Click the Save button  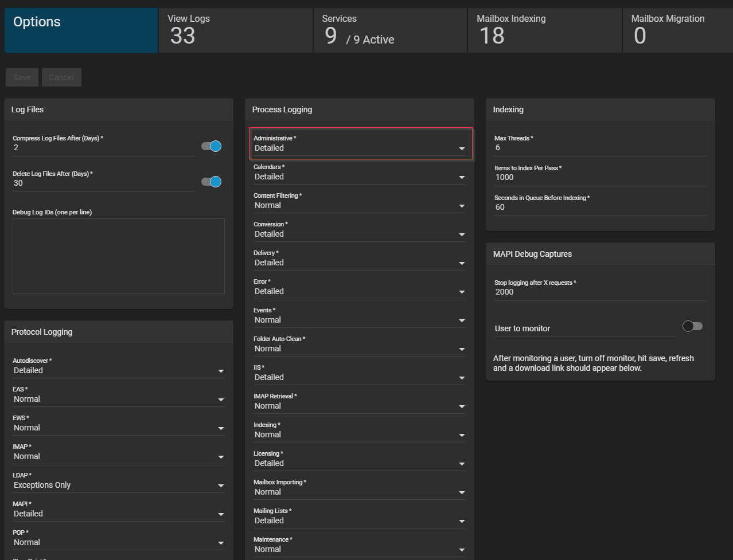[22, 77]
